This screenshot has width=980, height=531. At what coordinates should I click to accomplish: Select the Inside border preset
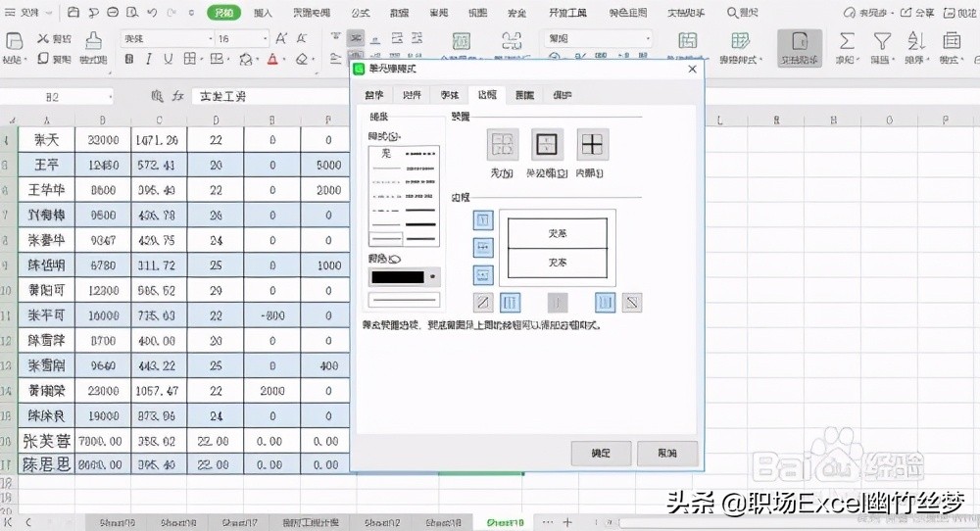(592, 145)
